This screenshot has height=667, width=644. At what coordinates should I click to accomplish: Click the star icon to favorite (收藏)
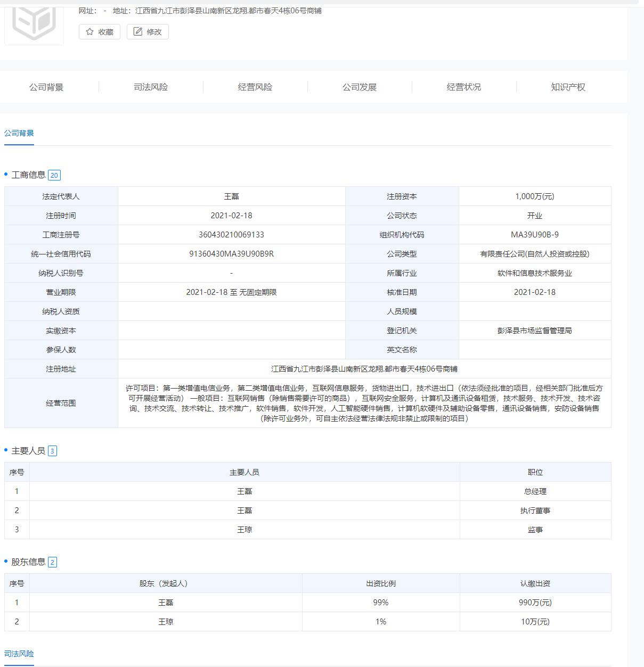coord(90,32)
